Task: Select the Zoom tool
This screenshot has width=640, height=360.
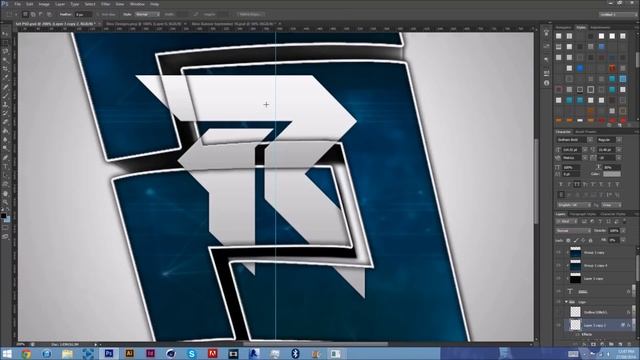Action: coord(5,202)
